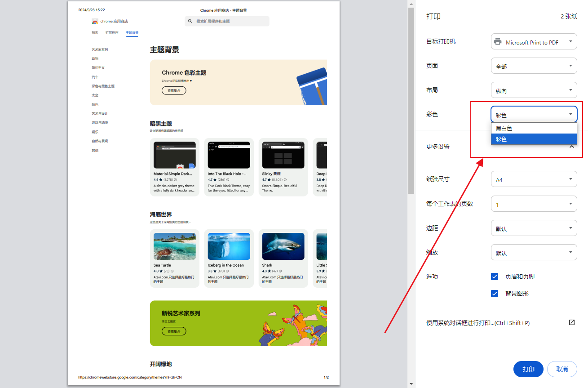This screenshot has height=388, width=588.
Task: Collapse the 更多设置 section chevron
Action: 571,147
